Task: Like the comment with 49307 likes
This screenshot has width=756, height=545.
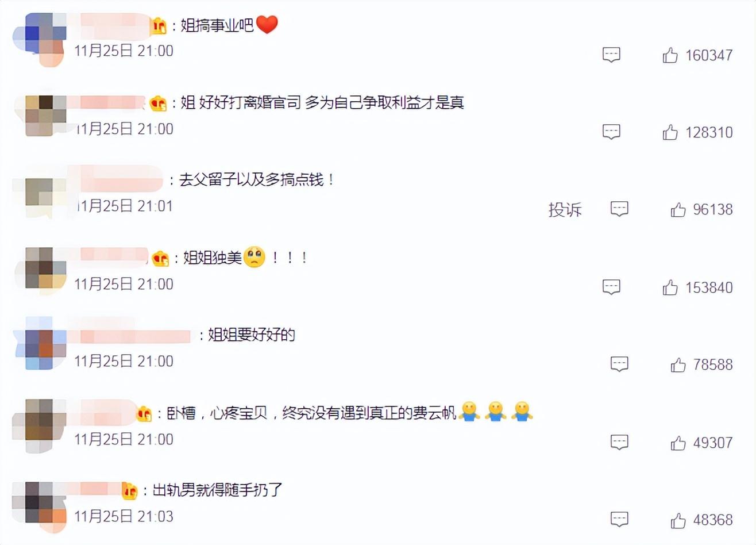Action: coord(678,443)
